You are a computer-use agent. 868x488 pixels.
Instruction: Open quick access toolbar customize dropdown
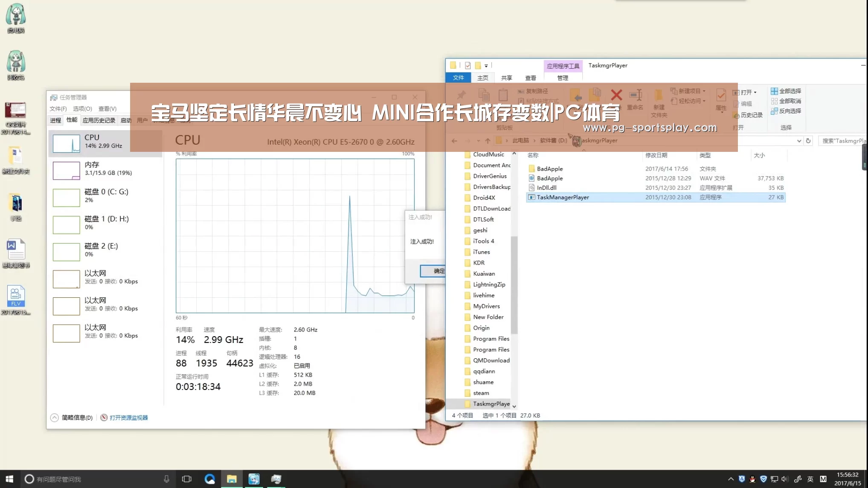[x=486, y=66]
